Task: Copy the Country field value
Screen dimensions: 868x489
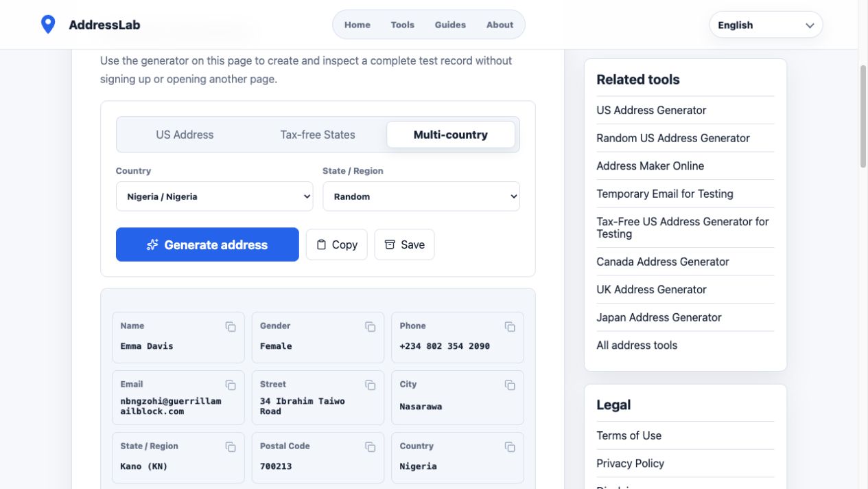Action: (510, 447)
